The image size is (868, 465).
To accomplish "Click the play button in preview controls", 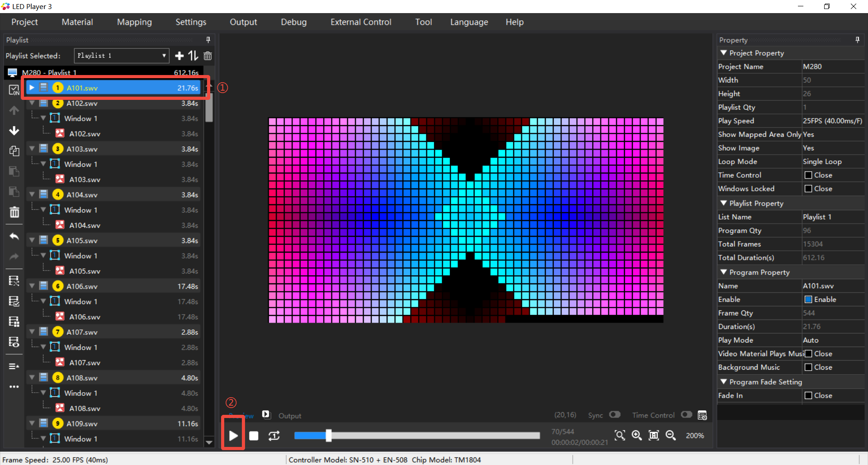I will tap(233, 436).
